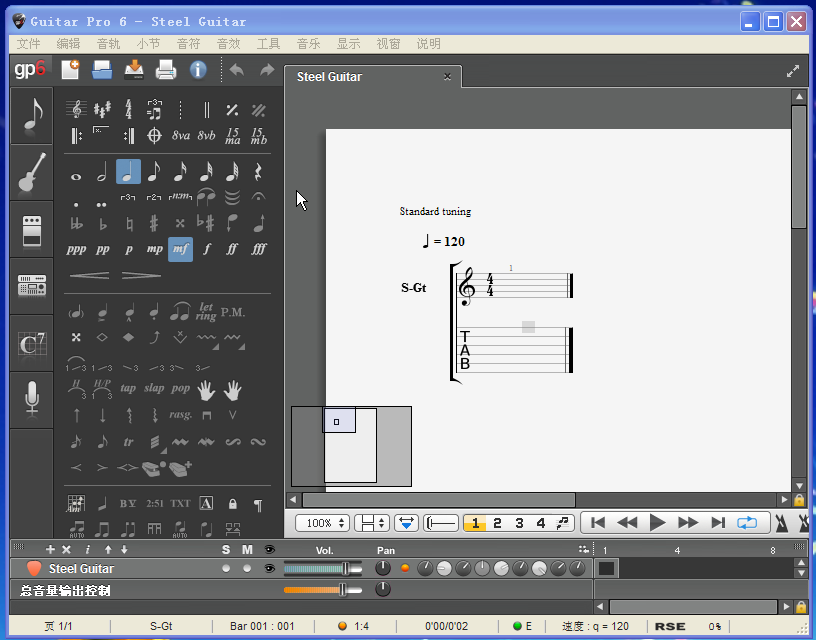The image size is (816, 640).
Task: Undo the last action arrow
Action: (237, 70)
